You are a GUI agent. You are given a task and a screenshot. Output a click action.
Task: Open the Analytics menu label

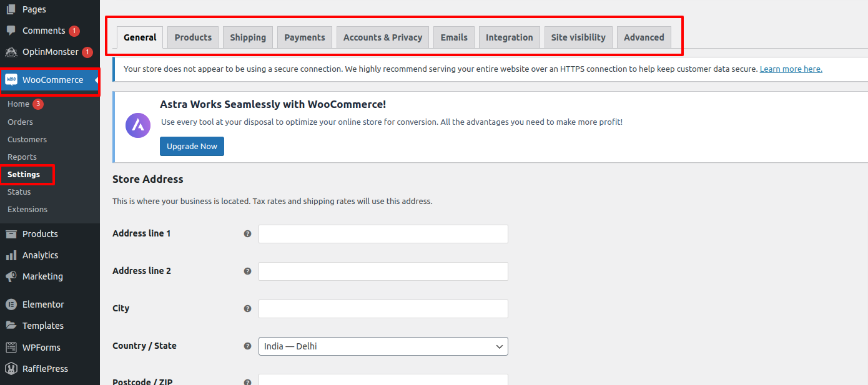tap(40, 255)
